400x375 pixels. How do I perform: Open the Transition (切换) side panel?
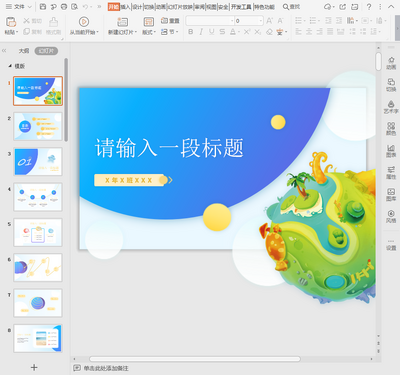(x=391, y=85)
